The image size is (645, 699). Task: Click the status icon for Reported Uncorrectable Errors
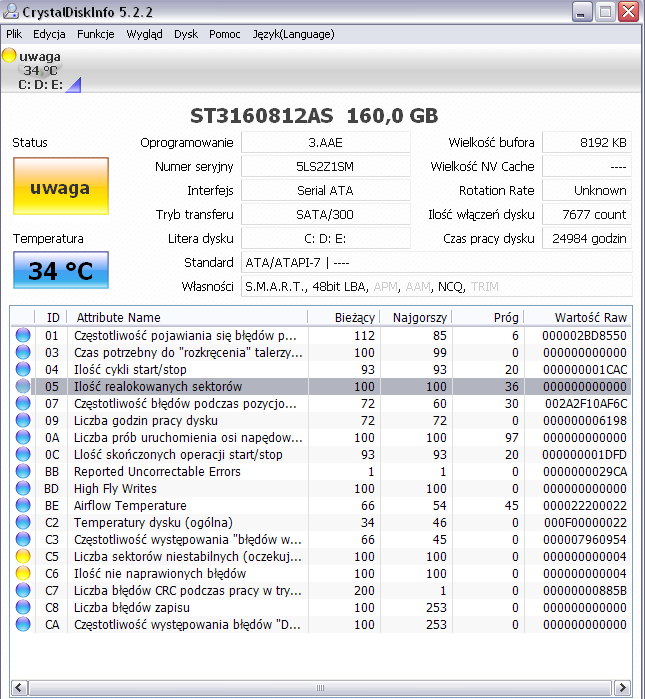(23, 471)
